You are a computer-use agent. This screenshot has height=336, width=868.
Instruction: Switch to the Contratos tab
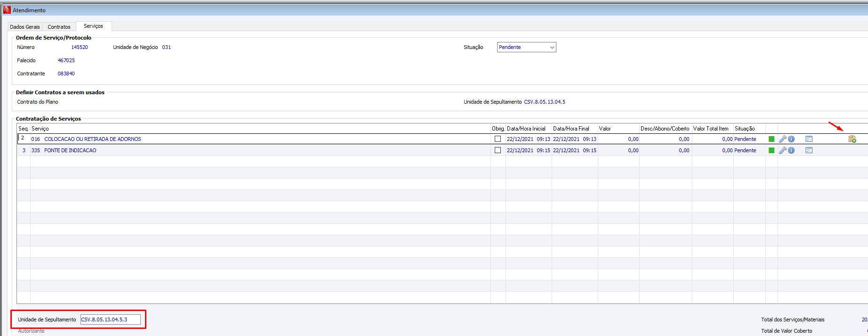59,27
